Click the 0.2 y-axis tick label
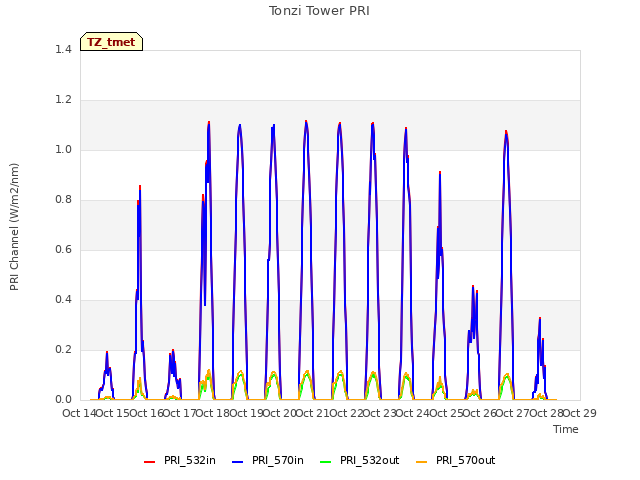 pos(63,349)
